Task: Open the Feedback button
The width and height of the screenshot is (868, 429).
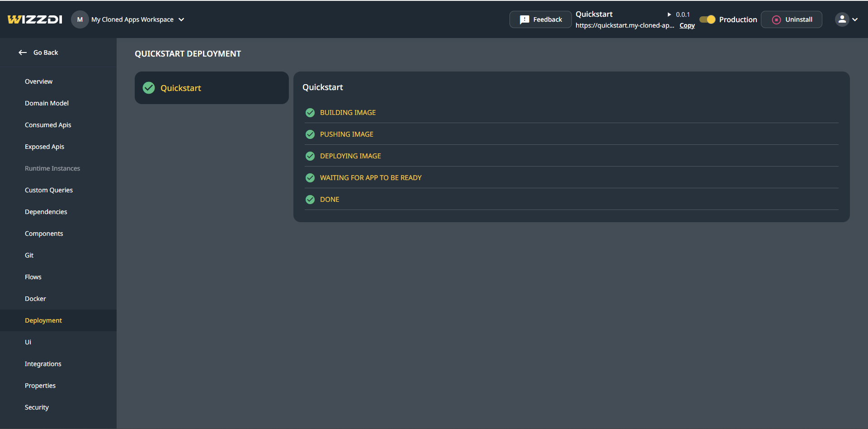Action: pos(541,19)
